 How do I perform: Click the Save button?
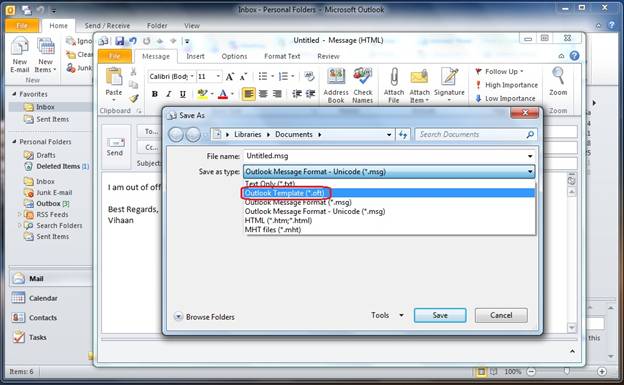coord(440,315)
